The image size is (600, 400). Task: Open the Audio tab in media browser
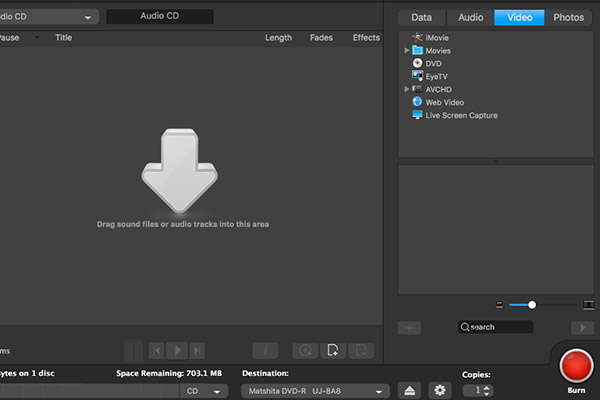click(470, 17)
